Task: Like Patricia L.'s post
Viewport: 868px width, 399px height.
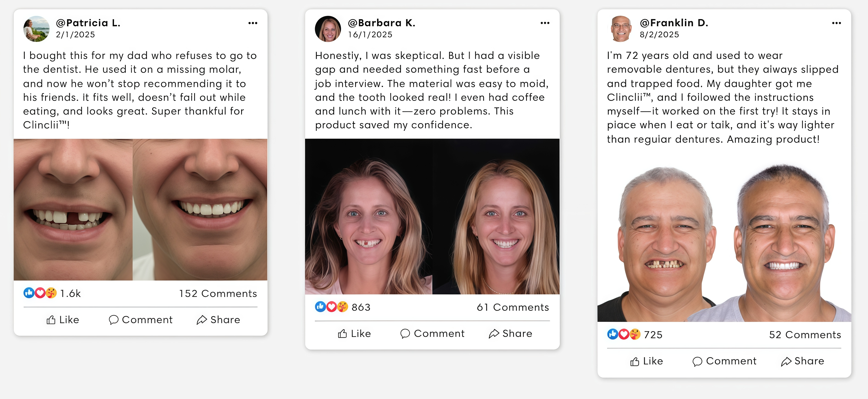Action: (63, 320)
